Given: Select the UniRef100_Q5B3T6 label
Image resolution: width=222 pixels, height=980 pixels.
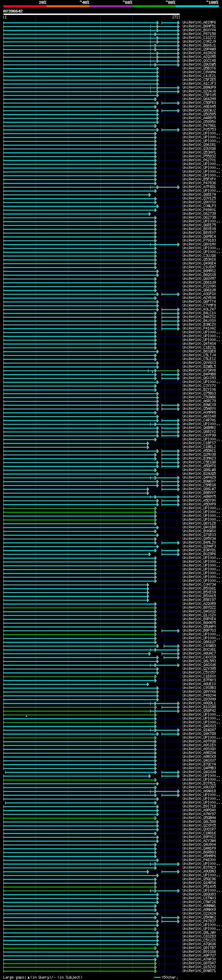Looking at the screenshot, I should tap(199, 68).
